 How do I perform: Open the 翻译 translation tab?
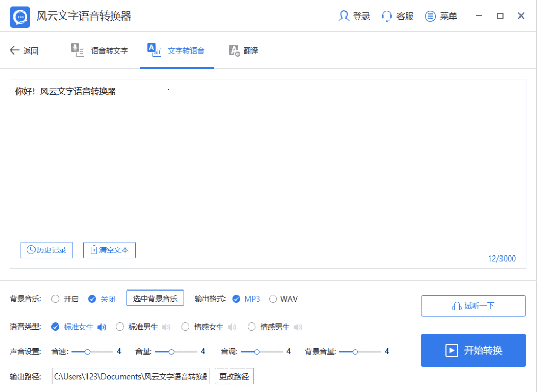pos(244,50)
